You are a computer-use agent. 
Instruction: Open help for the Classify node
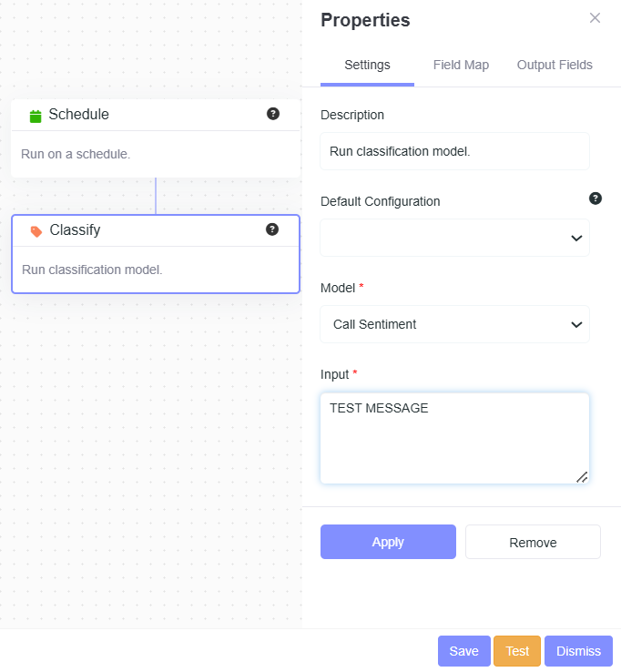[x=271, y=229]
